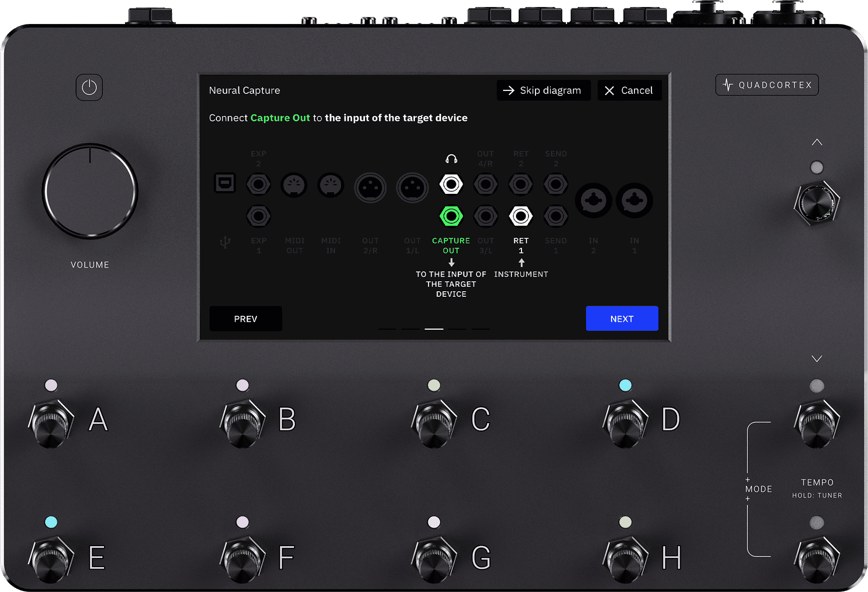Screen dimensions: 868x592
Task: Click the USB port icon in diagram
Action: point(225,183)
